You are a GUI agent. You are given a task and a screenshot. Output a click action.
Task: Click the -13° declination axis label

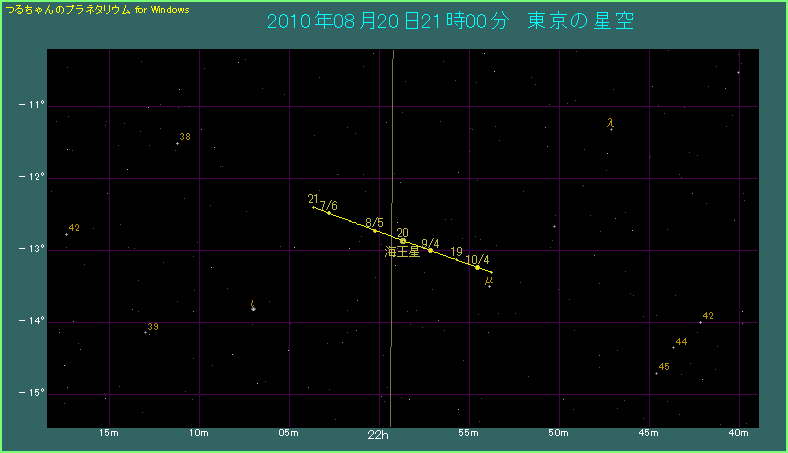[x=32, y=249]
